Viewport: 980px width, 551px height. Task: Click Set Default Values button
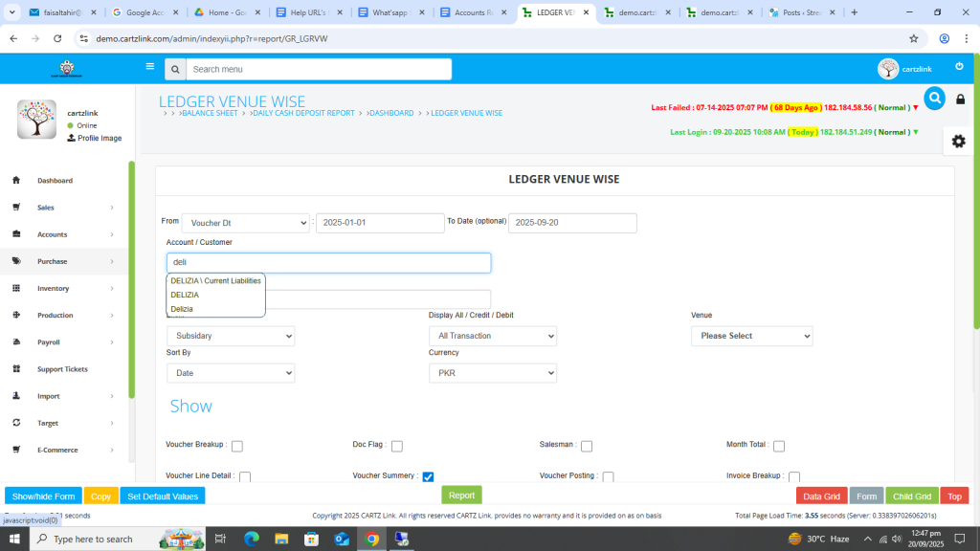click(x=163, y=496)
